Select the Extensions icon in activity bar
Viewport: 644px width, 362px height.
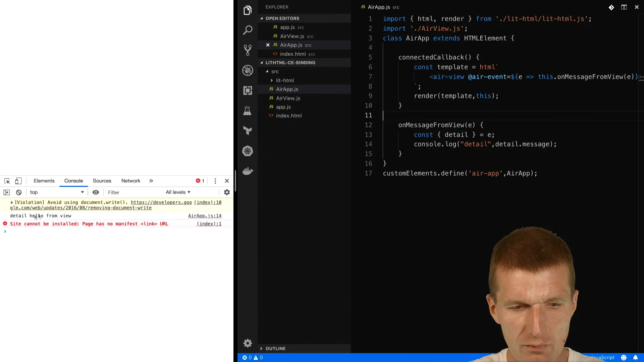[247, 90]
